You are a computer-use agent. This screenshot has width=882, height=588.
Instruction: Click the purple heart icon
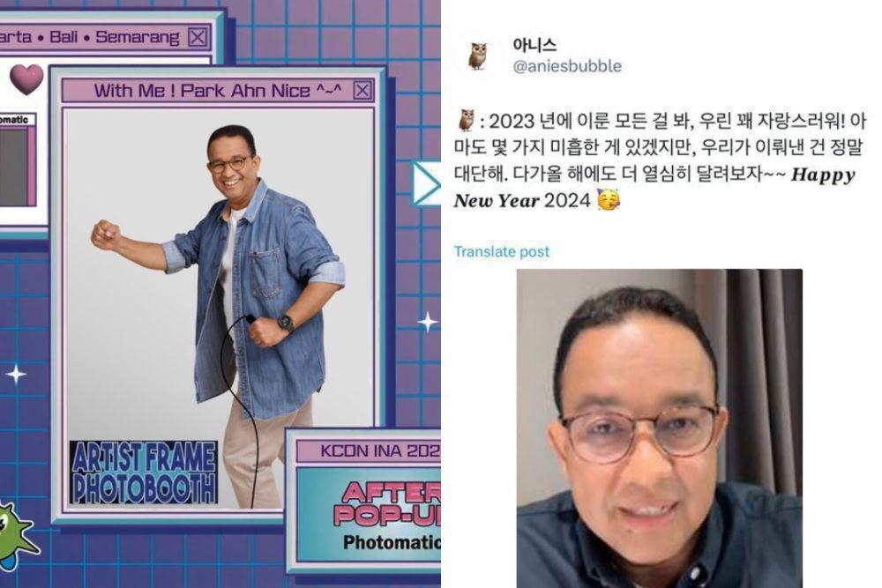(26, 79)
